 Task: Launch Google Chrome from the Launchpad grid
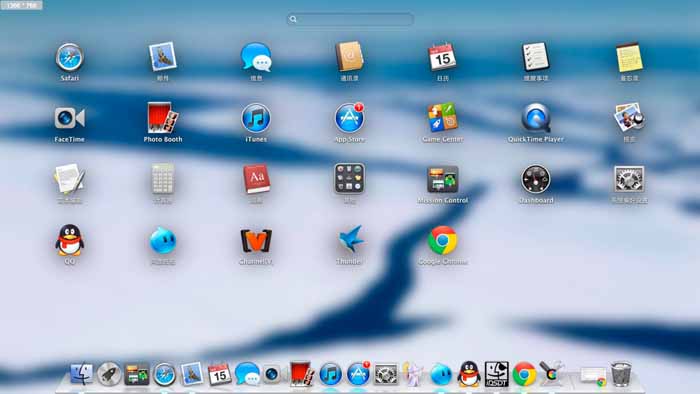pyautogui.click(x=442, y=240)
